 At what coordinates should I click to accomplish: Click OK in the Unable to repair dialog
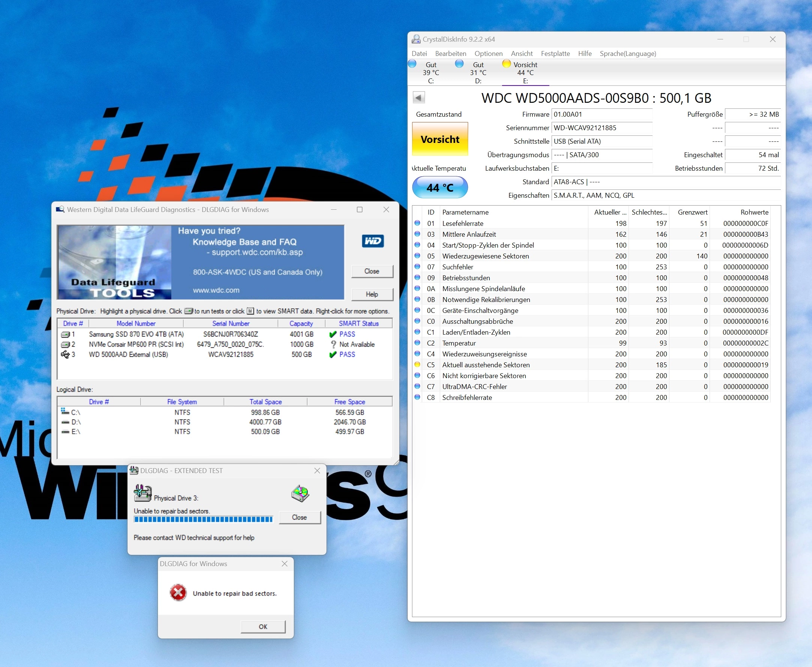pos(263,626)
